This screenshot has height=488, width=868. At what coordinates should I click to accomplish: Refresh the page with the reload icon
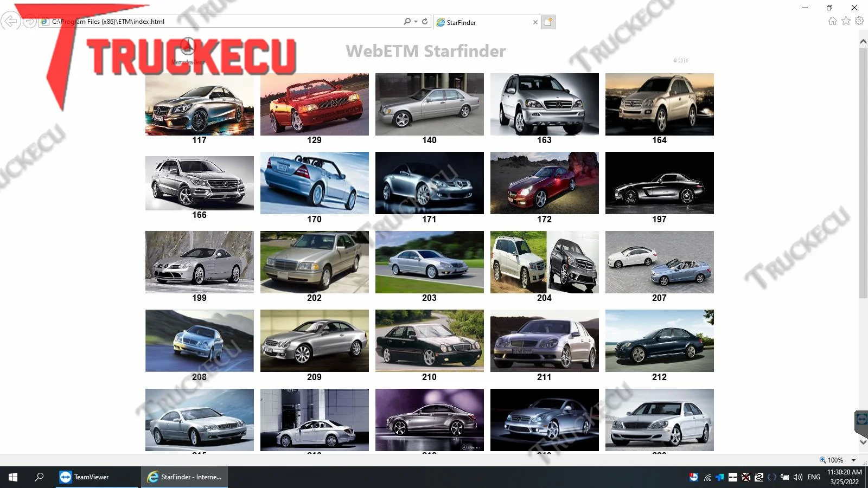[x=425, y=21]
